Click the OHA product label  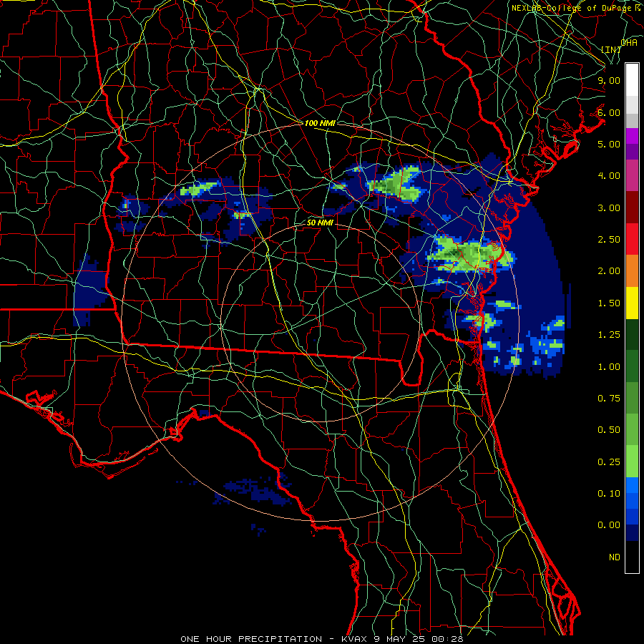[x=629, y=42]
